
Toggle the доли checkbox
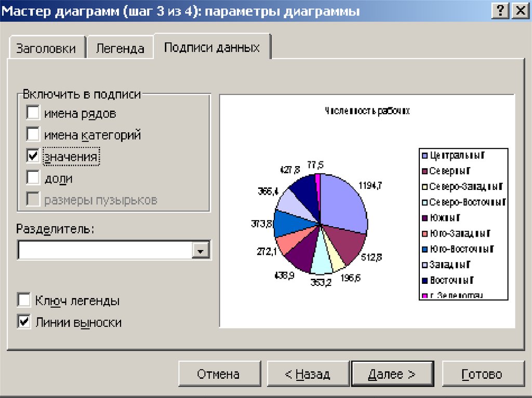(x=33, y=177)
